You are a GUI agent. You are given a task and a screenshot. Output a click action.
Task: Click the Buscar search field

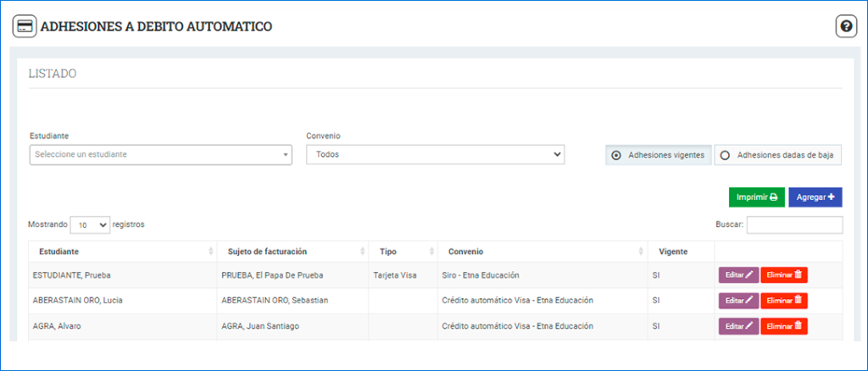794,224
